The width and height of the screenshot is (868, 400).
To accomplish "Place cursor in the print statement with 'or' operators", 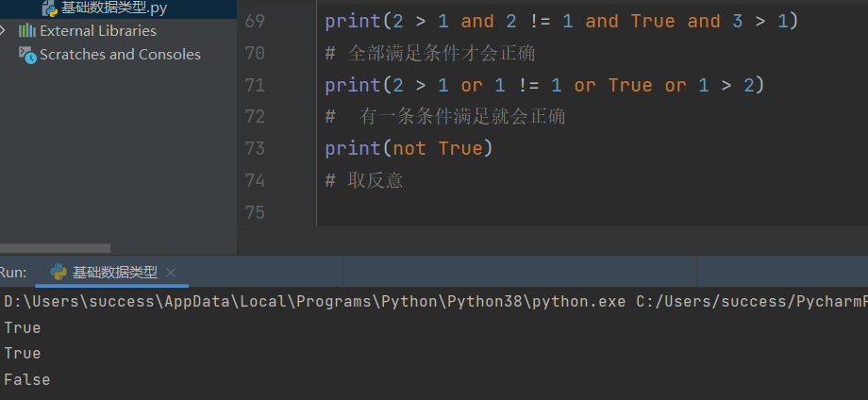I will (x=544, y=85).
